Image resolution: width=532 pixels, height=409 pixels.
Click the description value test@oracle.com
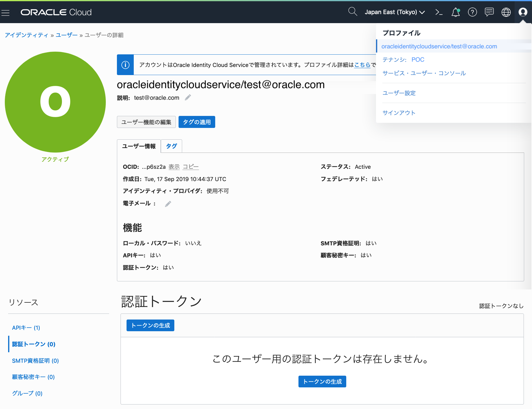point(157,98)
